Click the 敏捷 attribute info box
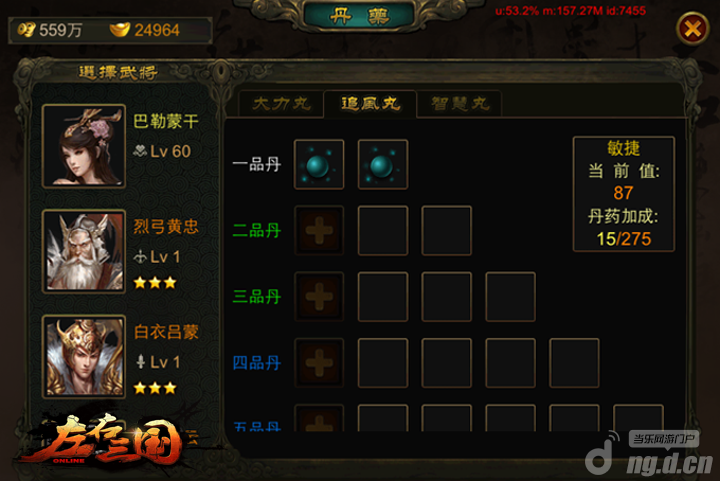This screenshot has width=720, height=481. 624,194
